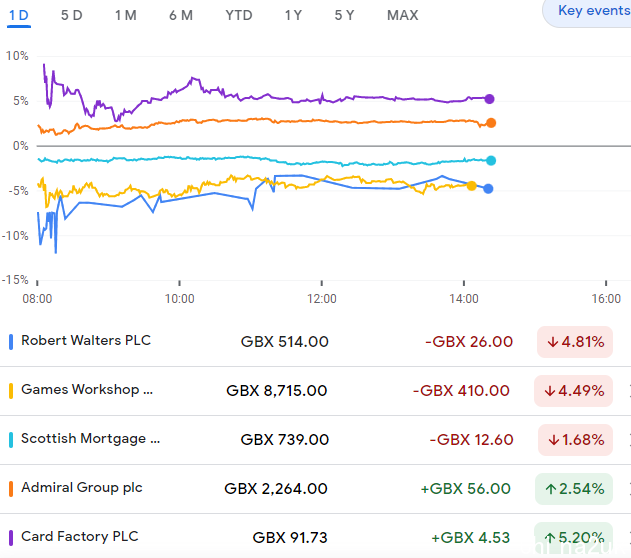Viewport: 631px width, 558px height.
Task: Click the 5.20% up badge
Action: pyautogui.click(x=573, y=538)
